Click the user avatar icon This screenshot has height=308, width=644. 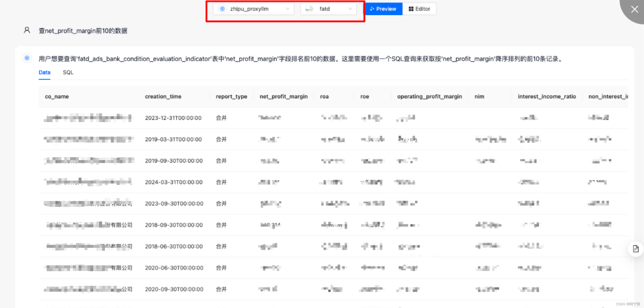click(x=27, y=30)
